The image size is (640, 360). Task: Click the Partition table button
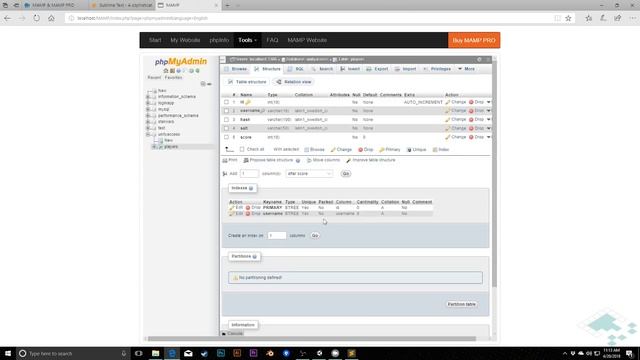pyautogui.click(x=461, y=304)
